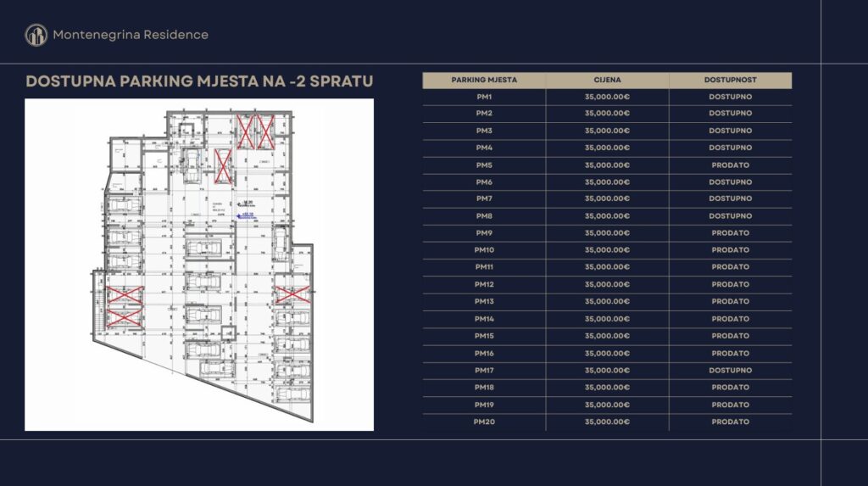This screenshot has width=868, height=486.
Task: Select the price cell for PM3
Action: click(x=607, y=131)
